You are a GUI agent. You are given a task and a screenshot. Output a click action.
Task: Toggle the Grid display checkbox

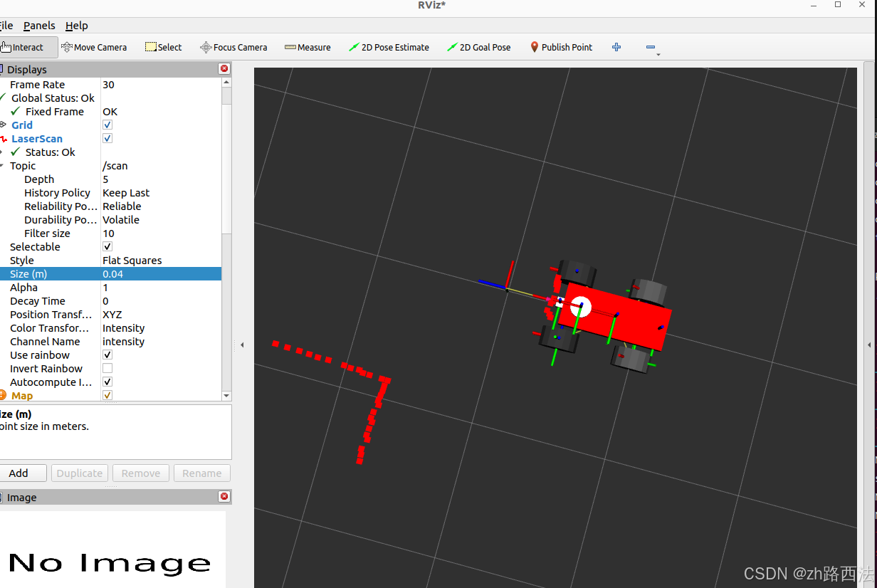click(107, 125)
